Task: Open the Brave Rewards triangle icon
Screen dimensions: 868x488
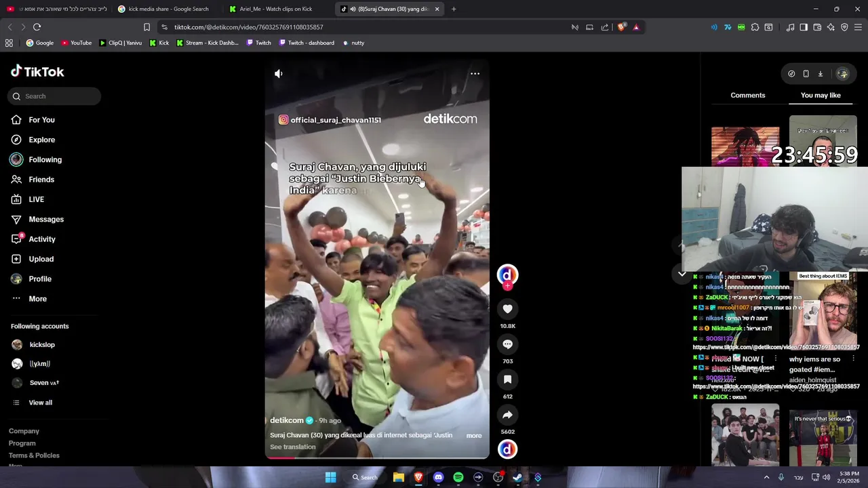Action: 636,27
